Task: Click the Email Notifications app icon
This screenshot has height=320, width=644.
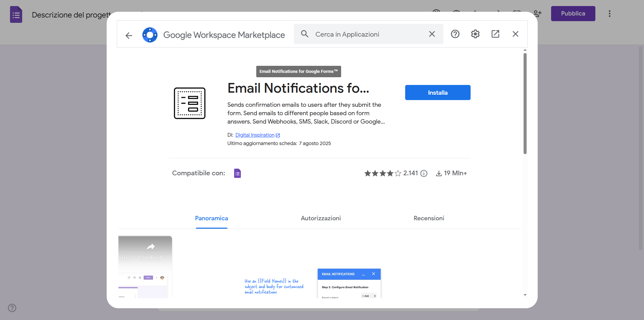Action: point(190,103)
